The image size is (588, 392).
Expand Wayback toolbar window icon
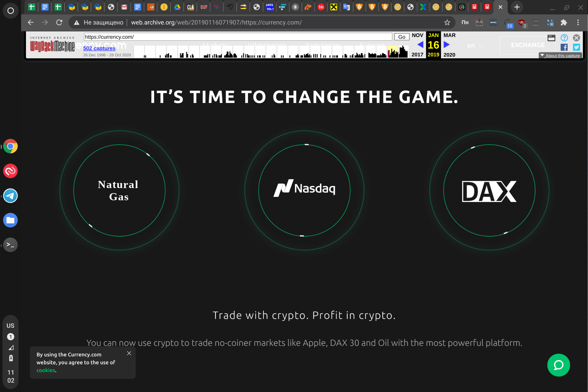pos(551,38)
